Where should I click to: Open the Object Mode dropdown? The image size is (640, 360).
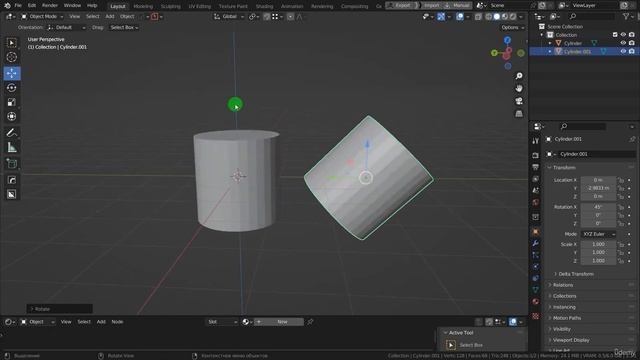coord(42,17)
